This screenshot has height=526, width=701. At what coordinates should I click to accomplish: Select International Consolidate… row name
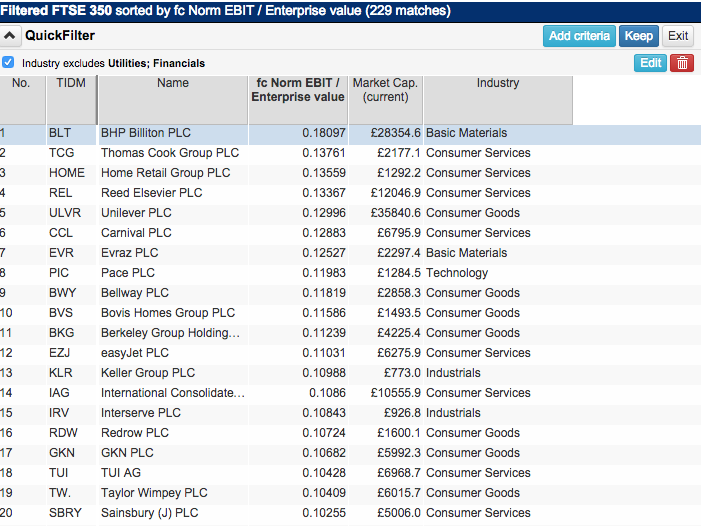(x=173, y=393)
